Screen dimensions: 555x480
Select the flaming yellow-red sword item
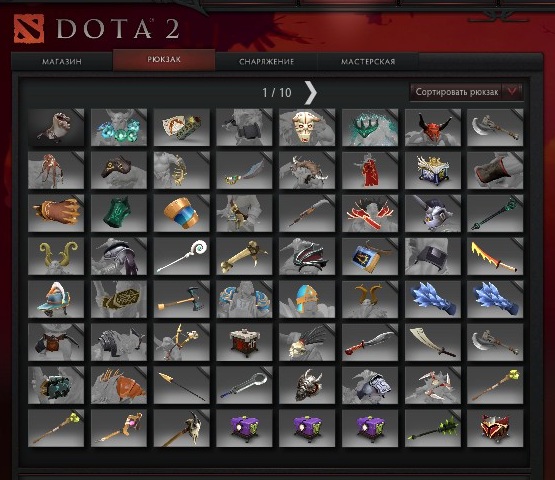coord(495,256)
